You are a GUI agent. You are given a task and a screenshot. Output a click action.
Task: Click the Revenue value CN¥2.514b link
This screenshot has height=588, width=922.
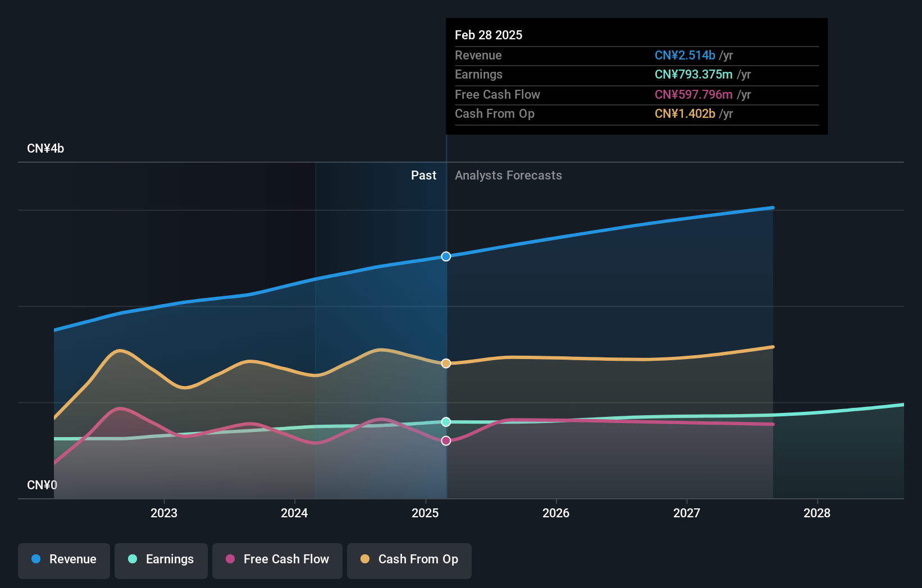click(x=685, y=56)
